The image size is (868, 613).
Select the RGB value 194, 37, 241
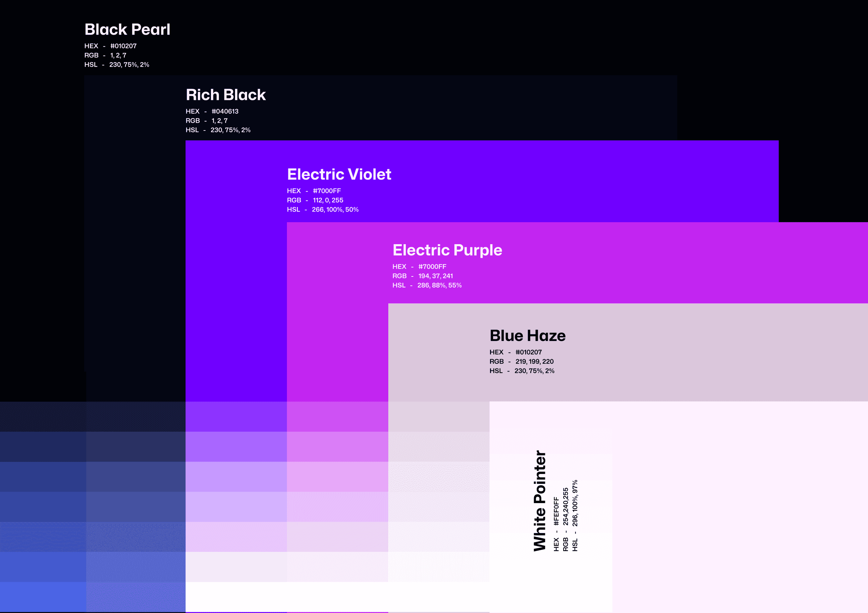[435, 276]
